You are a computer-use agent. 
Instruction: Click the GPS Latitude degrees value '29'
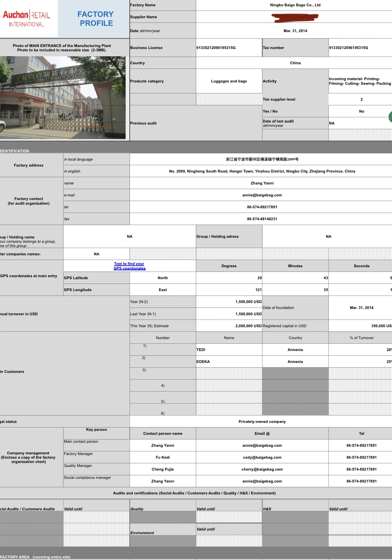pyautogui.click(x=229, y=278)
